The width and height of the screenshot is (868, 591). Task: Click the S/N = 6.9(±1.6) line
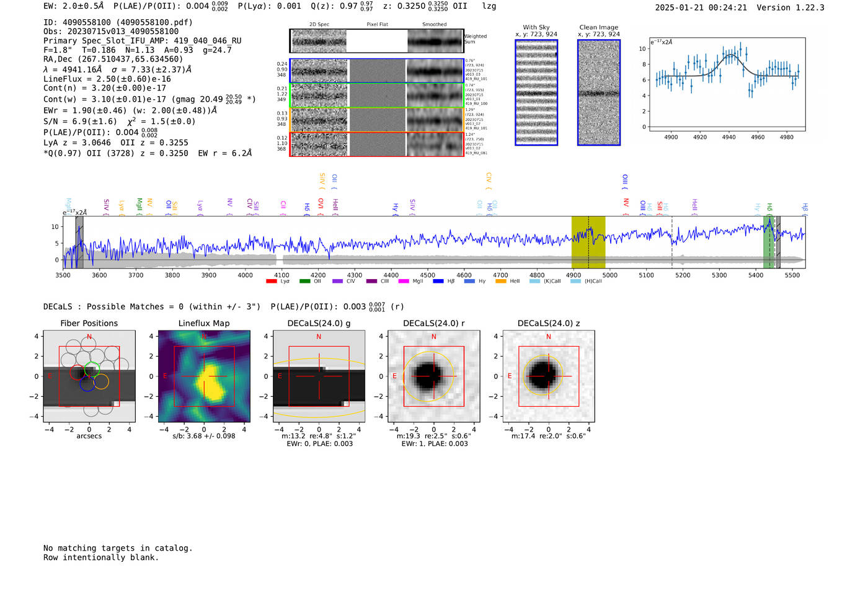(x=120, y=121)
